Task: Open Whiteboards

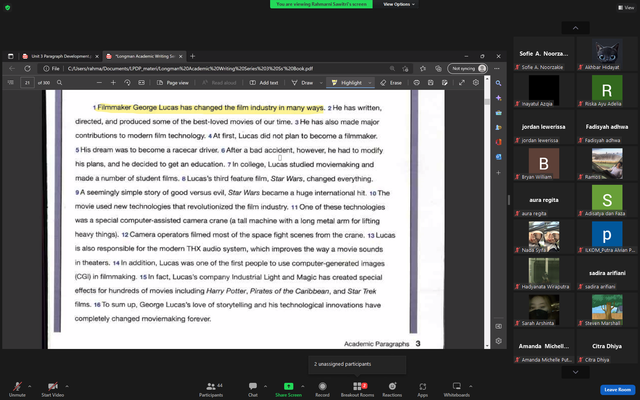Action: [457, 389]
